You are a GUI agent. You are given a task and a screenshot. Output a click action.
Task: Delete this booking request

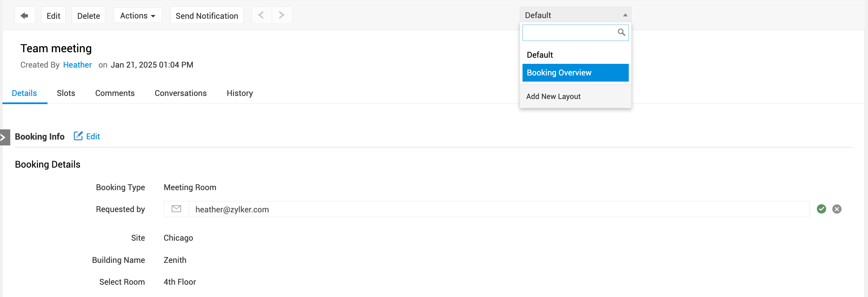tap(89, 15)
